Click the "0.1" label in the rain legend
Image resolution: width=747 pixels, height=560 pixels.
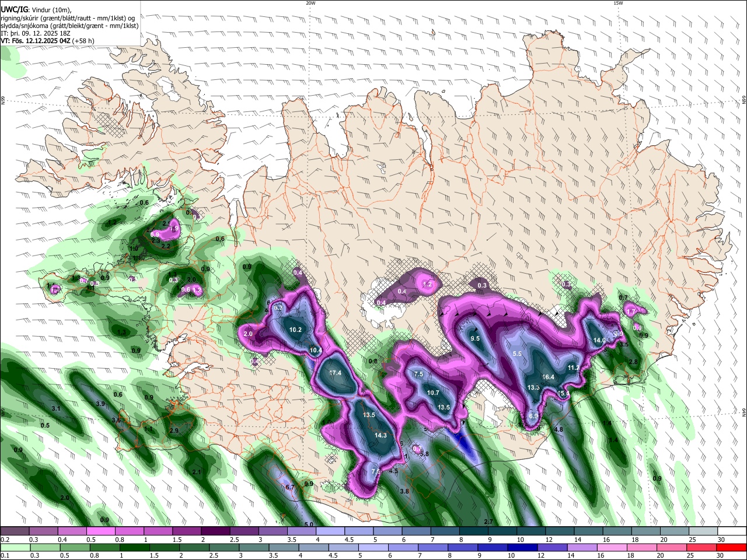[5, 555]
